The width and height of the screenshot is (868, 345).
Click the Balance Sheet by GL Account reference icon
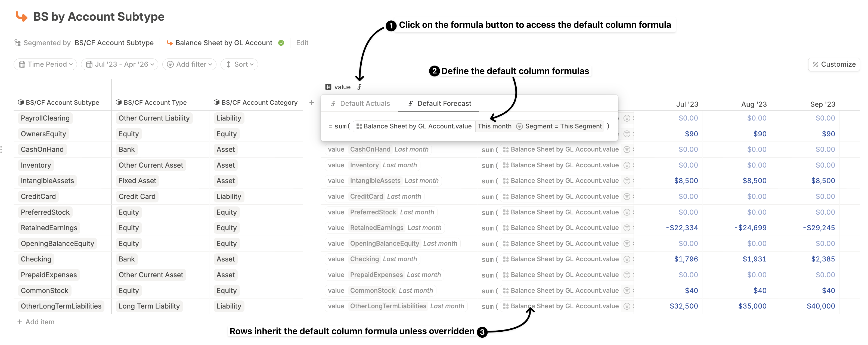[359, 126]
